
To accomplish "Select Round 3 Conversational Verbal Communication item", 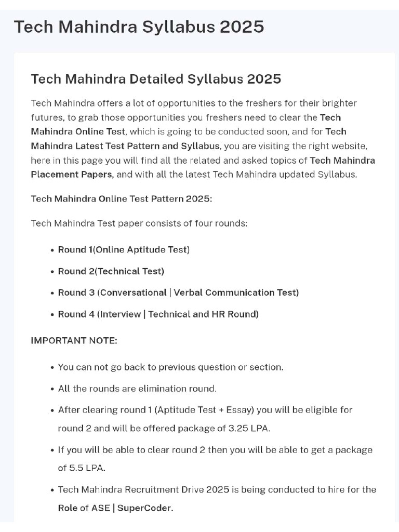I will [x=178, y=292].
